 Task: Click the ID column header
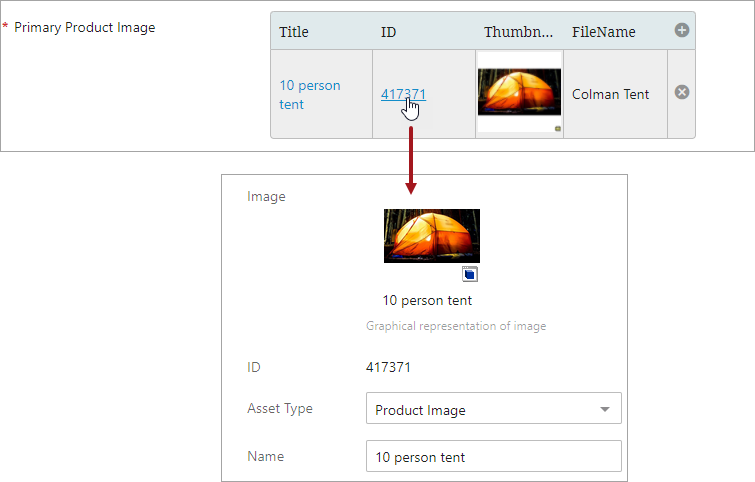pos(389,32)
